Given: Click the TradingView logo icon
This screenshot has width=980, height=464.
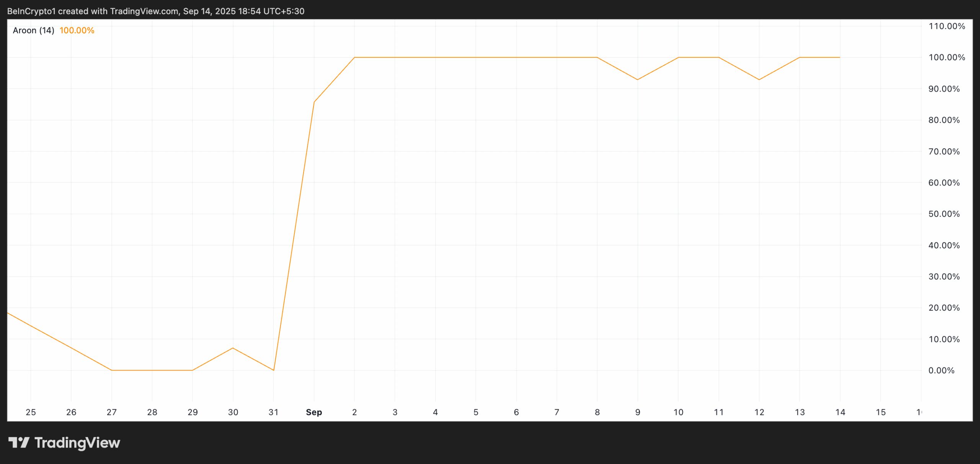Looking at the screenshot, I should click(18, 443).
